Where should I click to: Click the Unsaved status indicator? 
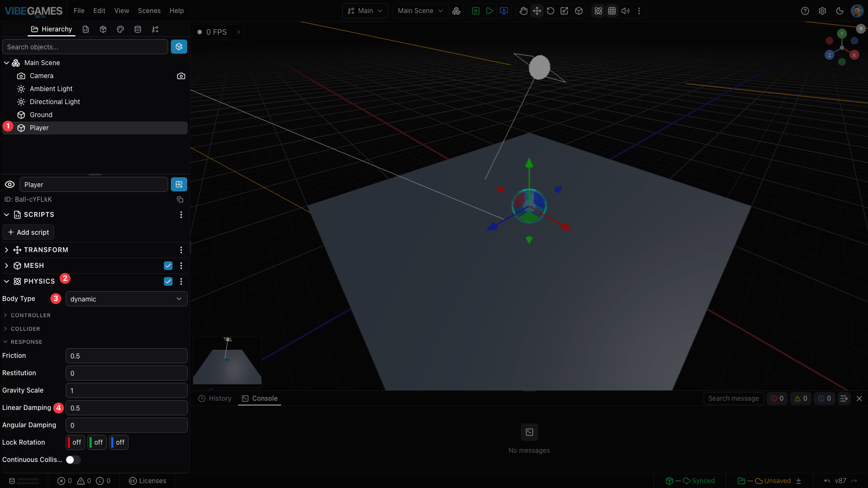coord(764,481)
